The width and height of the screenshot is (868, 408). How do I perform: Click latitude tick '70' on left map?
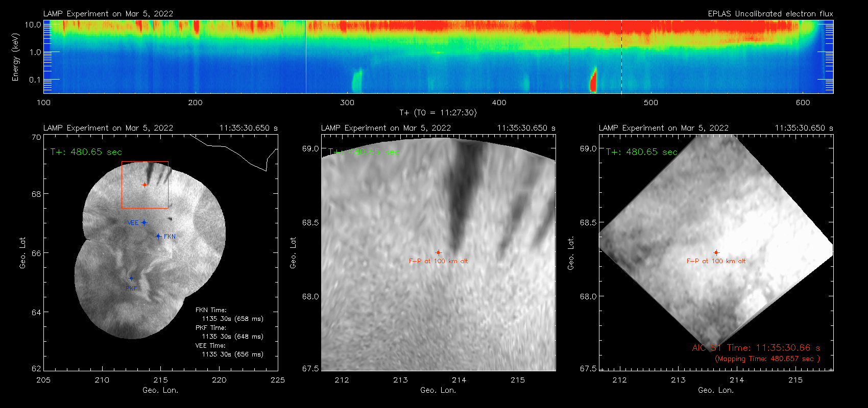click(36, 137)
